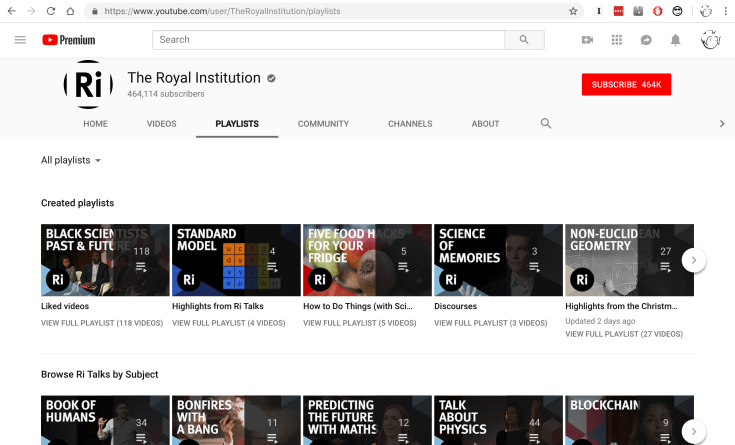Click The Royal Institution Ri channel logo
Screen dimensions: 735x445
tap(88, 84)
